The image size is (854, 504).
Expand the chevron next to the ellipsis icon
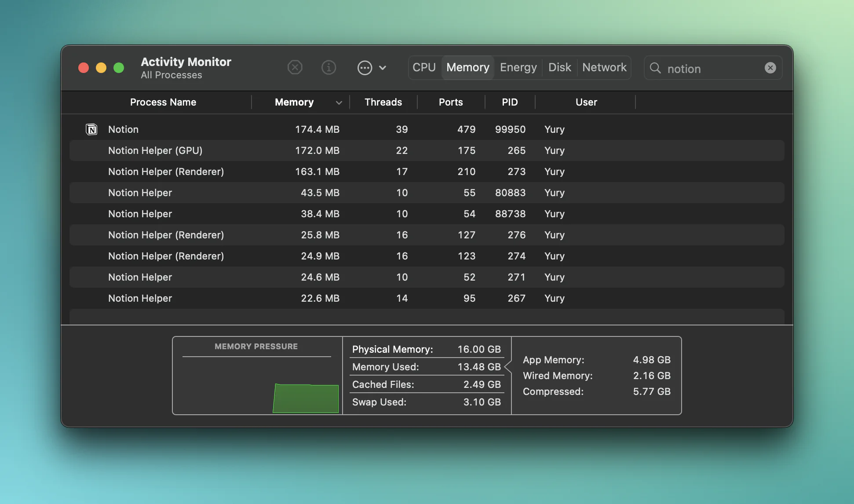click(x=383, y=68)
